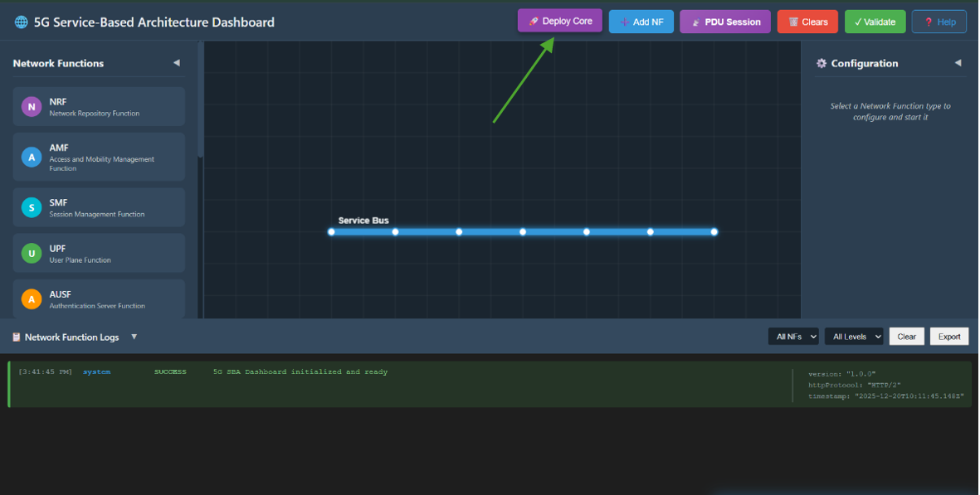Select the AMF network function icon

tap(32, 157)
